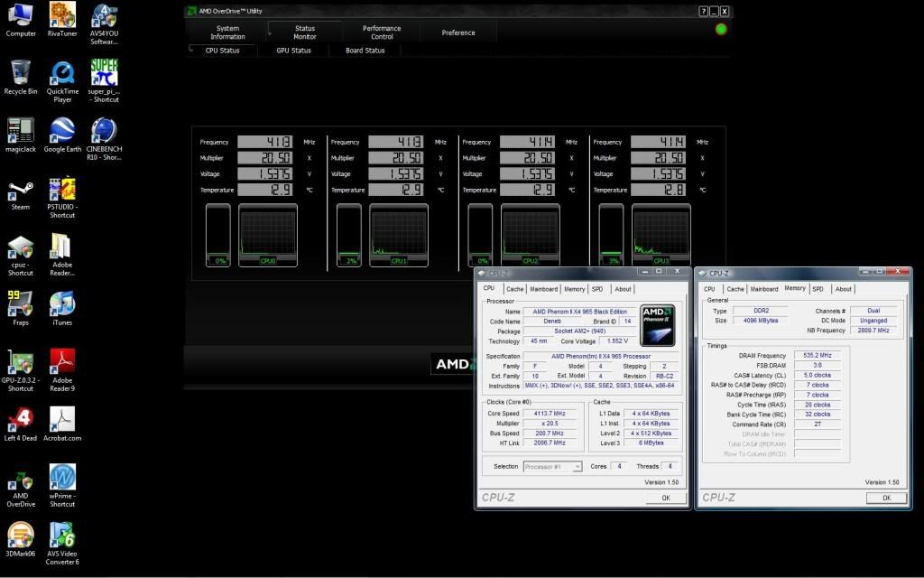Open Google Earth from the desktop
The image size is (924, 578).
62,135
